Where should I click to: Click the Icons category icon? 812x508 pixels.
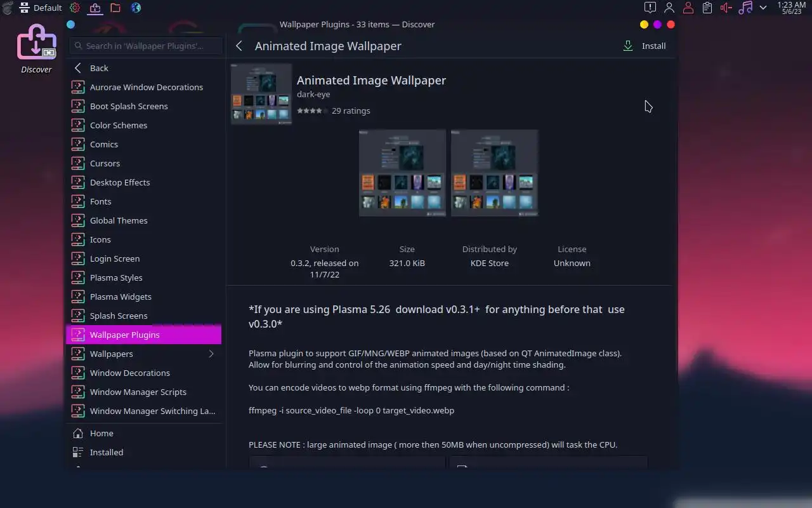(78, 239)
